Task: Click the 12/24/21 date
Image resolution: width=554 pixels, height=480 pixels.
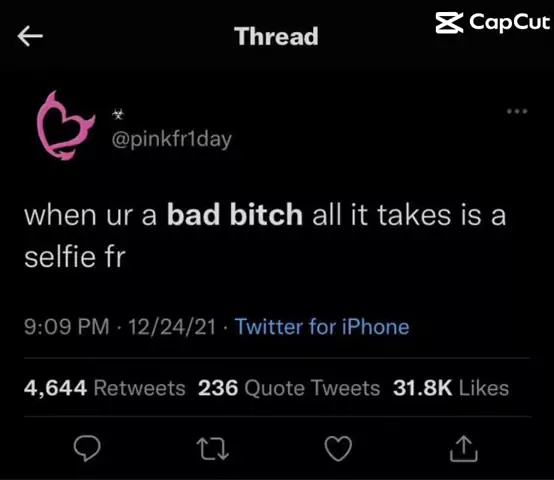Action: point(172,327)
